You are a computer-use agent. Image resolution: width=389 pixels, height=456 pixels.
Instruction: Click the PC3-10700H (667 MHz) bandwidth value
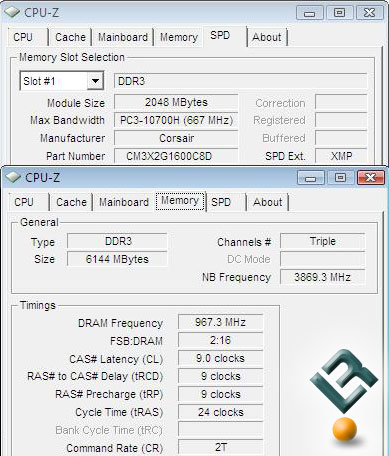pos(176,120)
